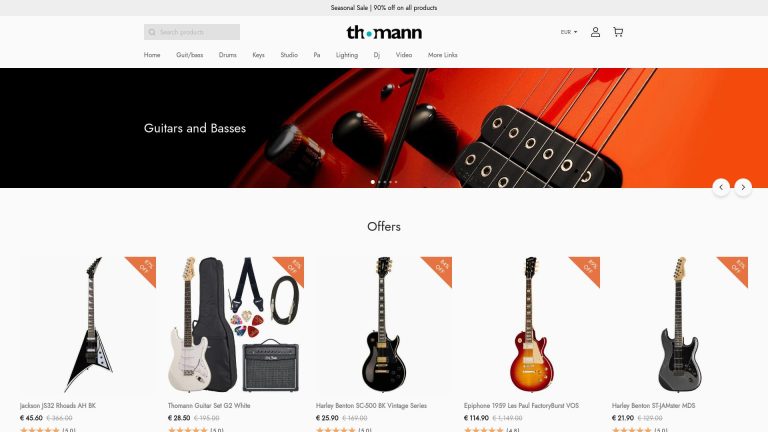This screenshot has height=432, width=768.
Task: Go to previous banner slide arrow
Action: click(x=721, y=187)
